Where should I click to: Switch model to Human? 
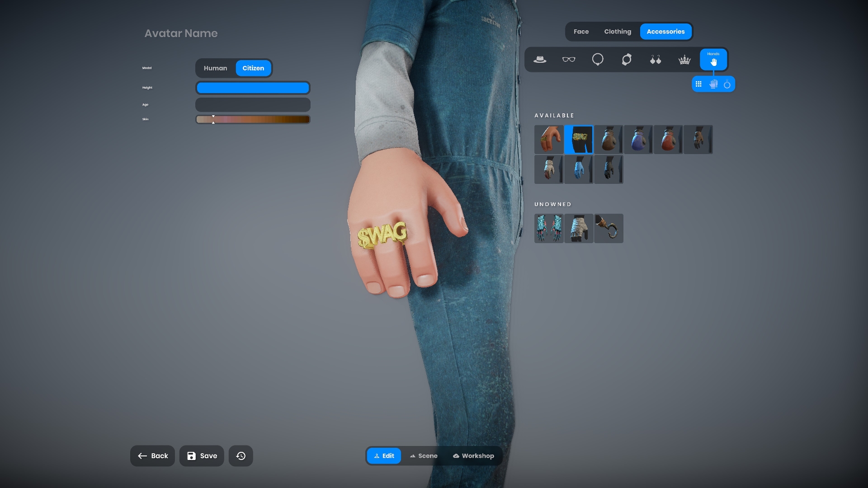[x=215, y=68]
